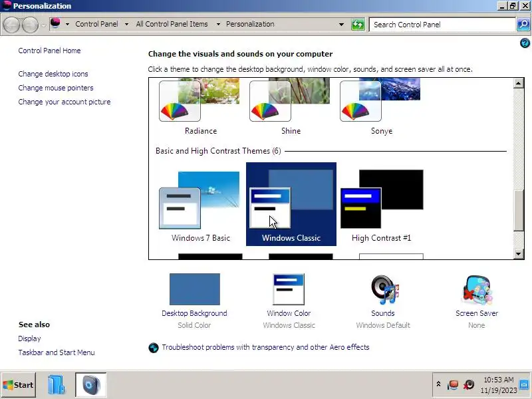
Task: Click the Personalization icon in address bar
Action: click(55, 23)
